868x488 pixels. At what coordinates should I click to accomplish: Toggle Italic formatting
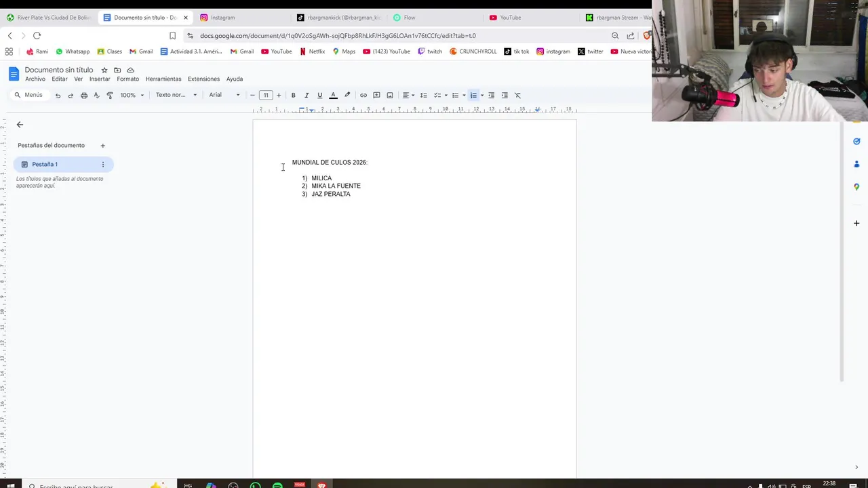(307, 96)
